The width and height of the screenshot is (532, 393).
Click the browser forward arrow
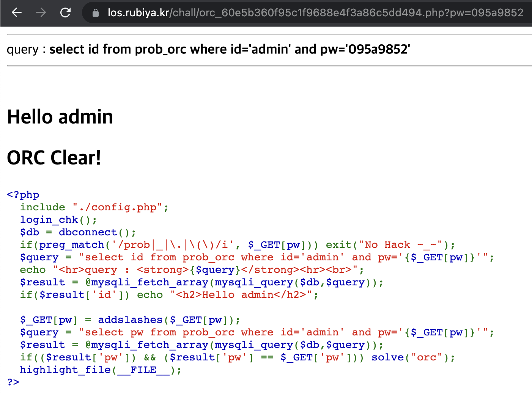coord(41,13)
